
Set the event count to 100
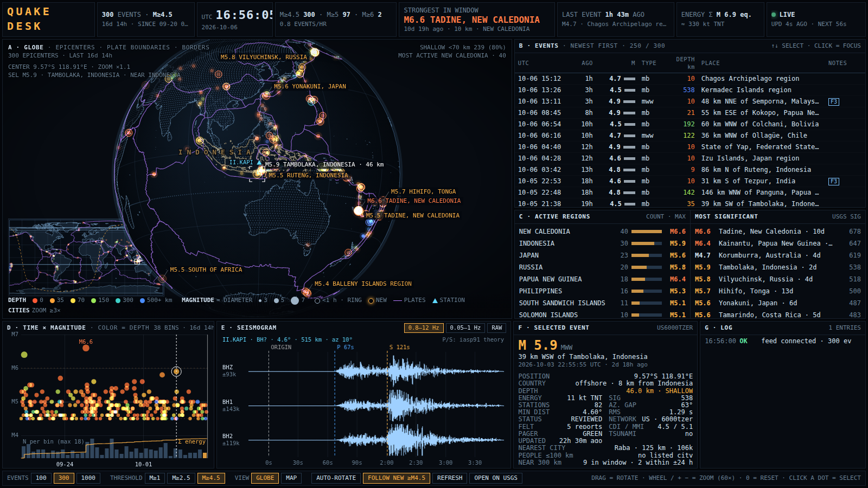(x=41, y=478)
